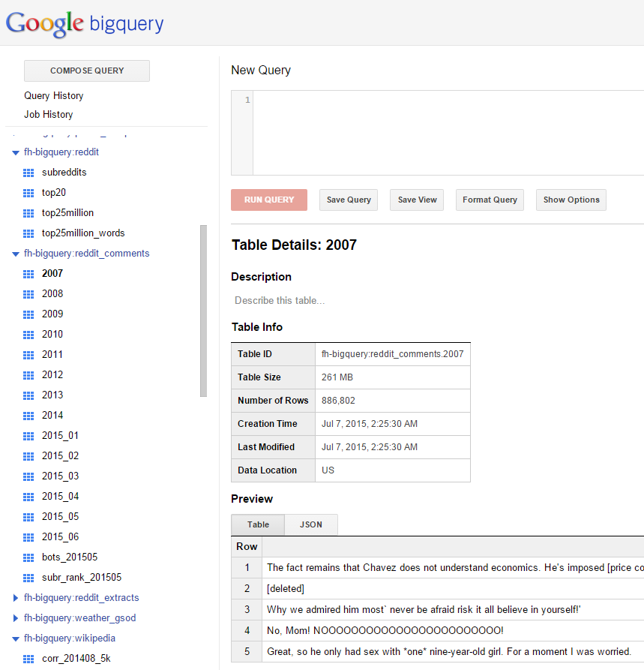The width and height of the screenshot is (644, 670).
Task: Click the table icon next to subr_rank_201505
Action: click(29, 578)
